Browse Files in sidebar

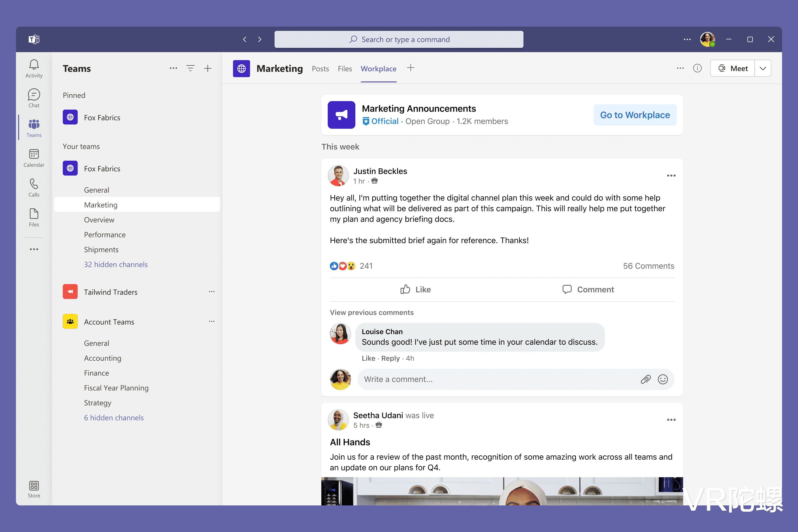point(34,217)
